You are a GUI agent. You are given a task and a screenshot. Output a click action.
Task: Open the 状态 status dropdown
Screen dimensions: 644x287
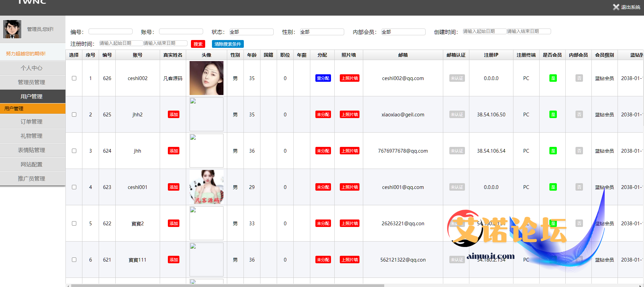(x=251, y=32)
